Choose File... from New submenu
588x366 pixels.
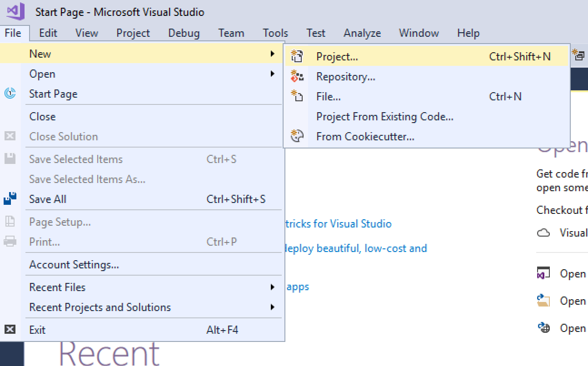coord(427,96)
